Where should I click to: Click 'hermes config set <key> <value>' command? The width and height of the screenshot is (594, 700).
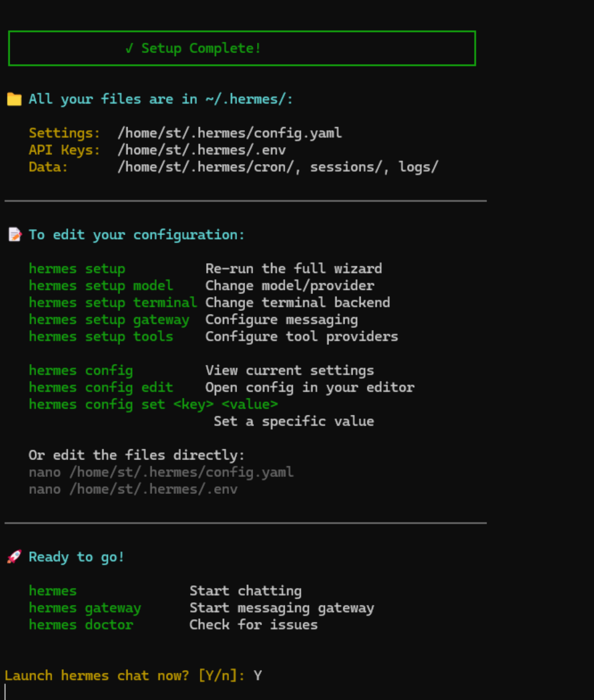pos(153,404)
